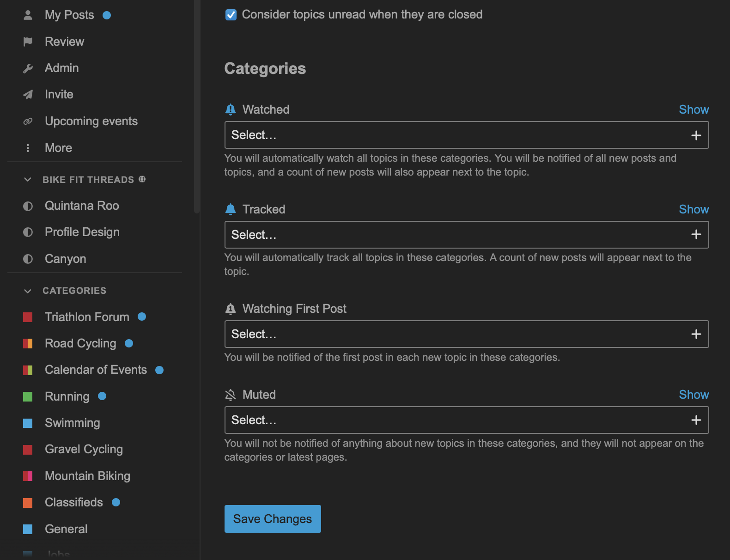Click the Invite paper plane icon
Viewport: 730px width, 560px height.
click(28, 95)
